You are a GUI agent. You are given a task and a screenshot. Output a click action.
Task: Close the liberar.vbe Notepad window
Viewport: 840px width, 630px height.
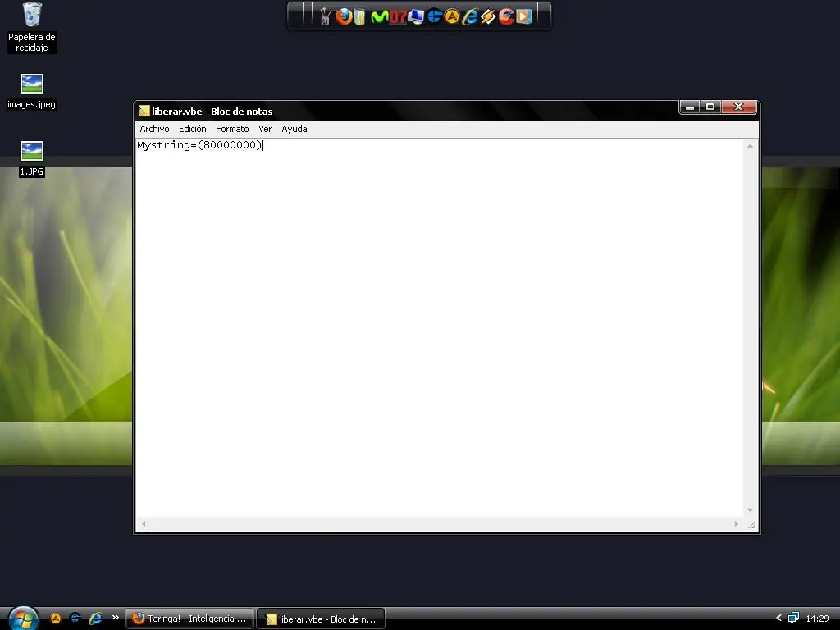click(x=739, y=107)
